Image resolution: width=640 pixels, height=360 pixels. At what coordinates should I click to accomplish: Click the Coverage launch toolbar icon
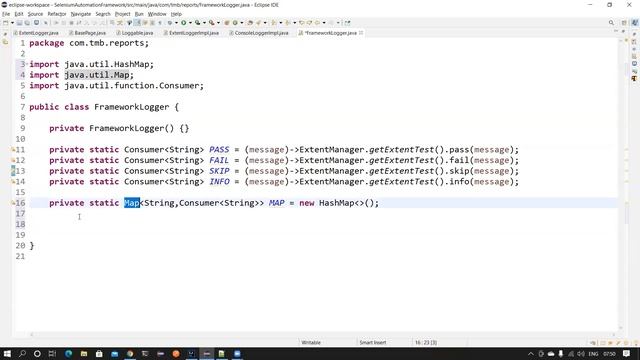tap(198, 23)
